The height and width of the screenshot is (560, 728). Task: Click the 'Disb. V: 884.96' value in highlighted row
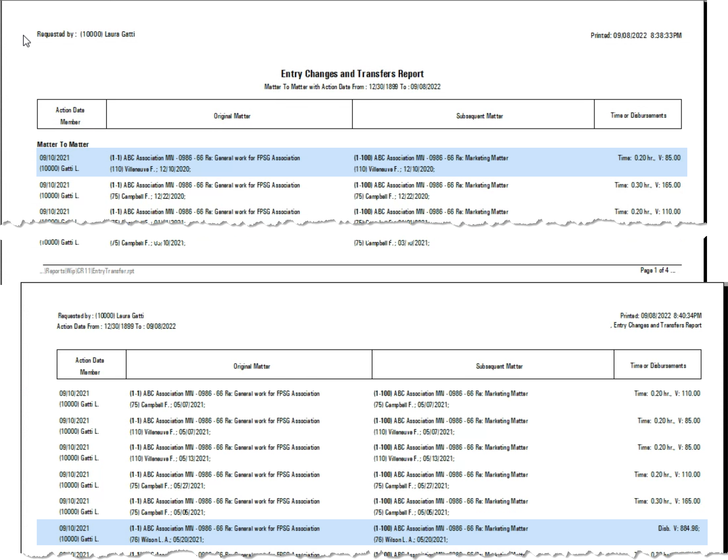point(679,528)
